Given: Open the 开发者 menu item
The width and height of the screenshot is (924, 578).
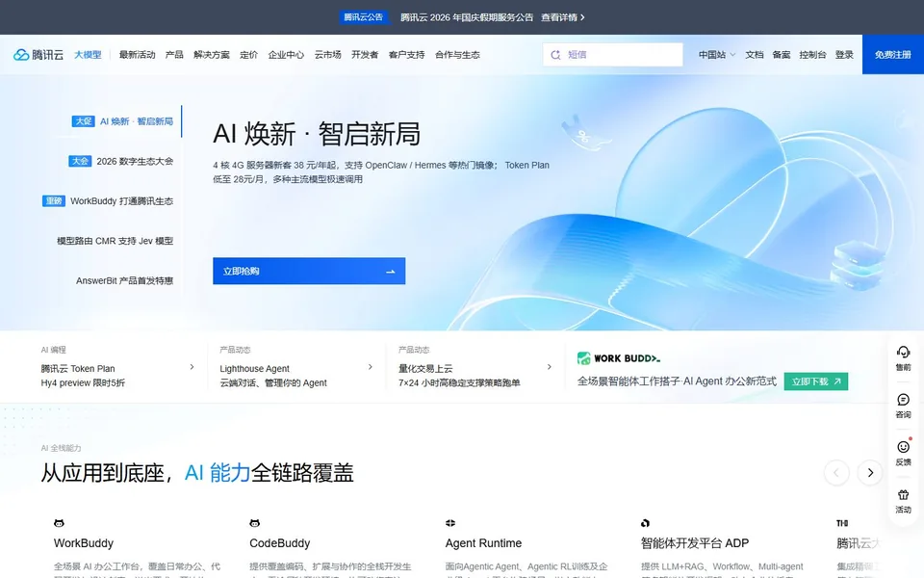Looking at the screenshot, I should point(365,55).
